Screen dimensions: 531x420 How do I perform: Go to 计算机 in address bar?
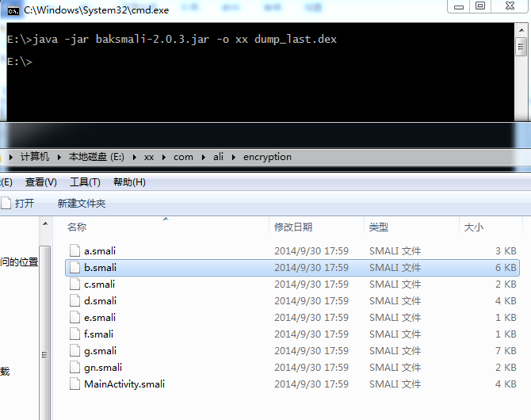(x=35, y=157)
